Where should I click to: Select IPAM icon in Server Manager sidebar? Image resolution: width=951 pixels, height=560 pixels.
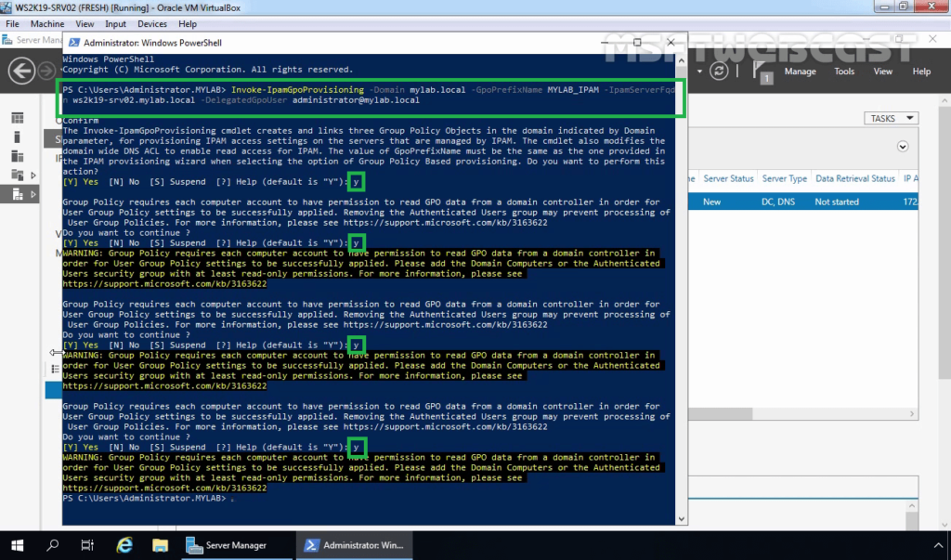[x=17, y=195]
